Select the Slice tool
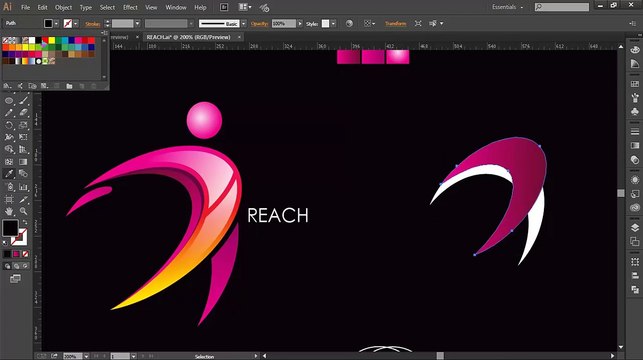The width and height of the screenshot is (643, 360). [23, 199]
